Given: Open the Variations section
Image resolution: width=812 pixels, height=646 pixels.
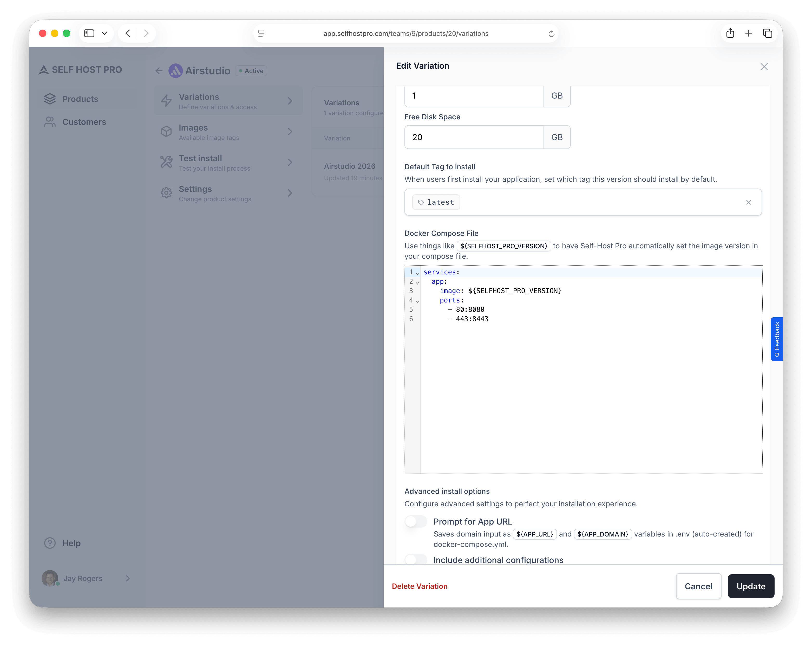Looking at the screenshot, I should click(x=228, y=101).
